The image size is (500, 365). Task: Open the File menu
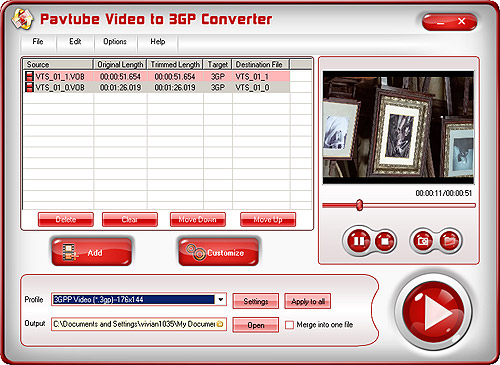[x=38, y=41]
